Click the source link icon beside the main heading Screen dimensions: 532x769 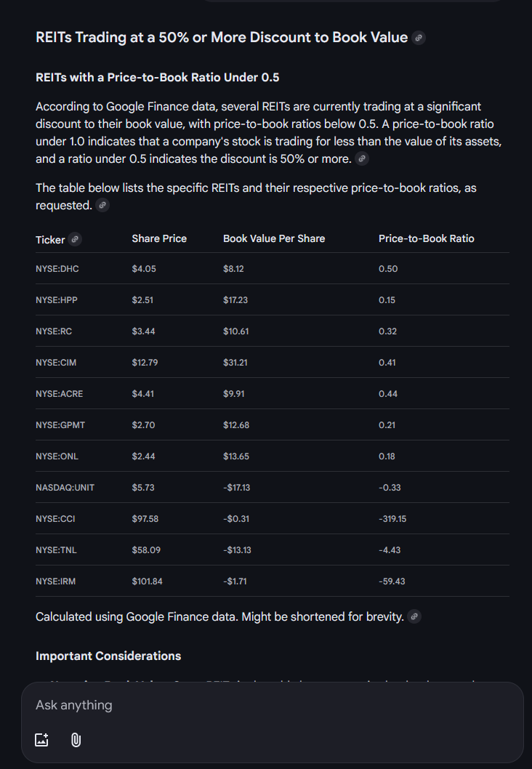pyautogui.click(x=419, y=38)
